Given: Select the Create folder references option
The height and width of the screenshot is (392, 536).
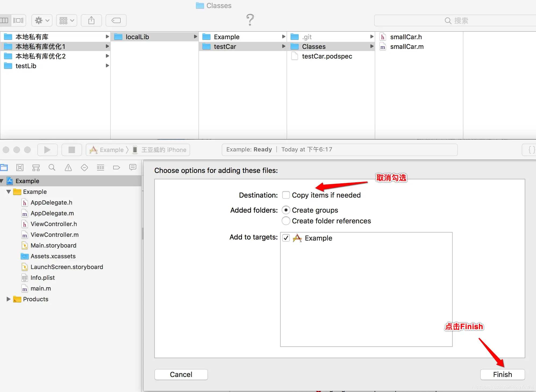Looking at the screenshot, I should pyautogui.click(x=286, y=221).
